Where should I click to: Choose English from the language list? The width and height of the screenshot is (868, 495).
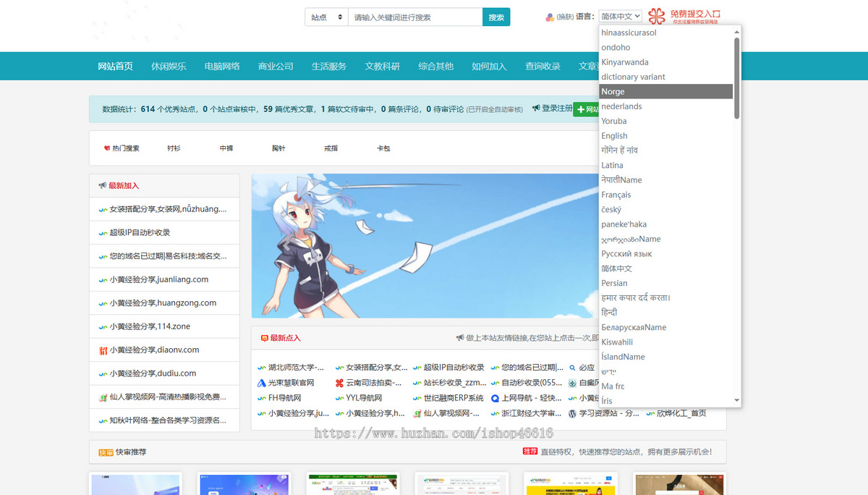pos(665,135)
